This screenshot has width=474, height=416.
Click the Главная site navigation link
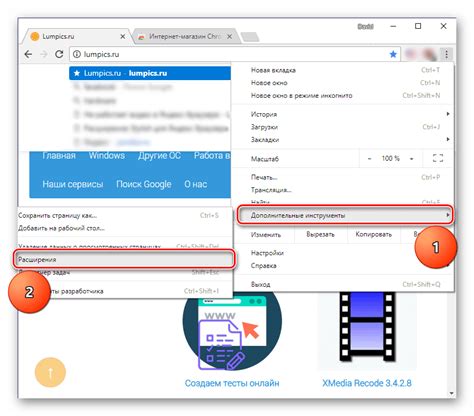59,156
